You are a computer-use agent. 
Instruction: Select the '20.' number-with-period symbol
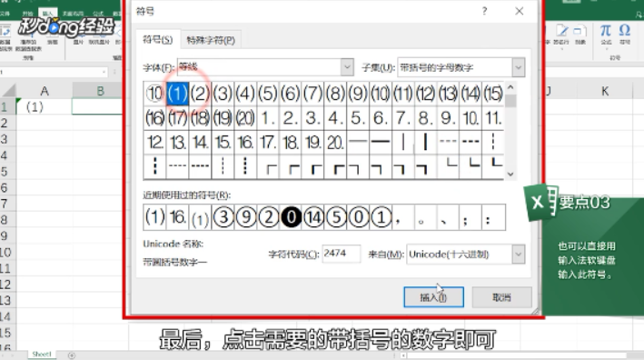pyautogui.click(x=335, y=143)
